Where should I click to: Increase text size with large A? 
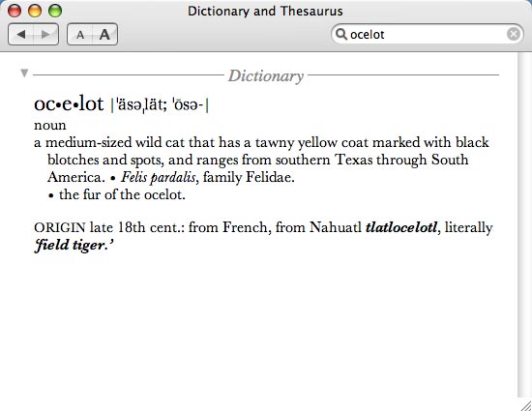[104, 34]
